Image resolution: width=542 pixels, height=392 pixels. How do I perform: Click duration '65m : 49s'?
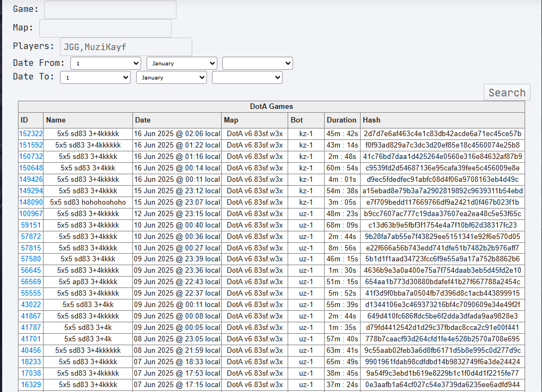(342, 362)
